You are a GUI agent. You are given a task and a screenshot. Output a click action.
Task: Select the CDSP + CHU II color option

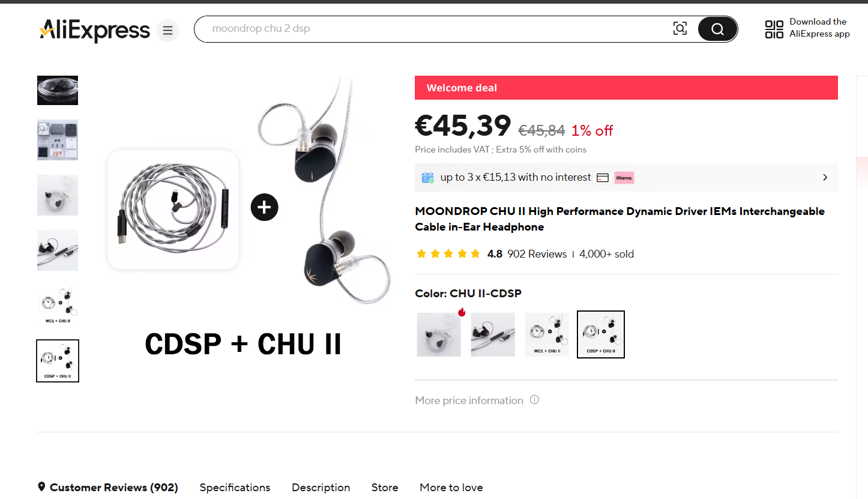[601, 334]
